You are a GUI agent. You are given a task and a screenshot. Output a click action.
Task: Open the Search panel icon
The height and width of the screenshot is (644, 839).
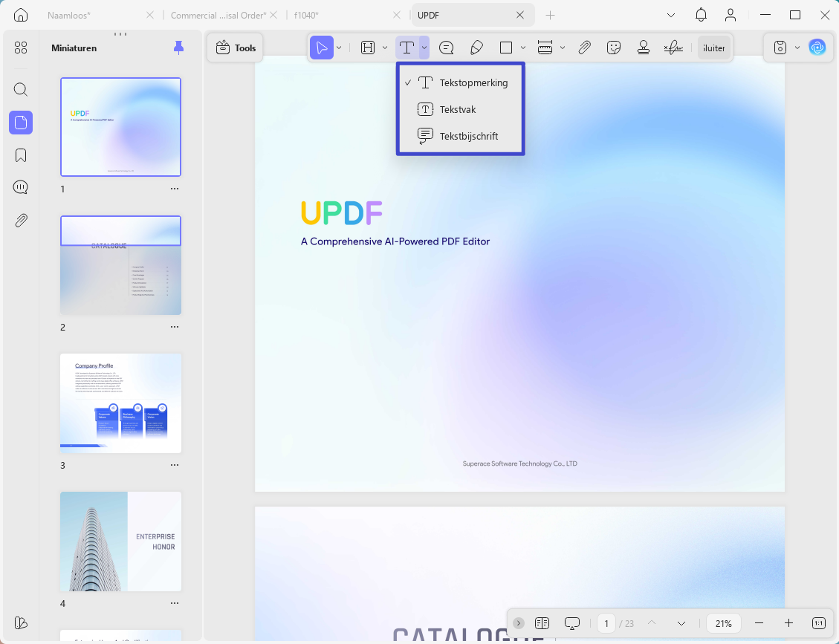[x=20, y=89]
